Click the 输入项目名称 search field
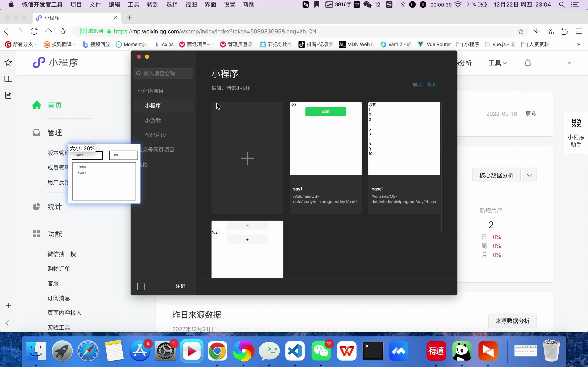588x367 pixels. click(x=163, y=74)
